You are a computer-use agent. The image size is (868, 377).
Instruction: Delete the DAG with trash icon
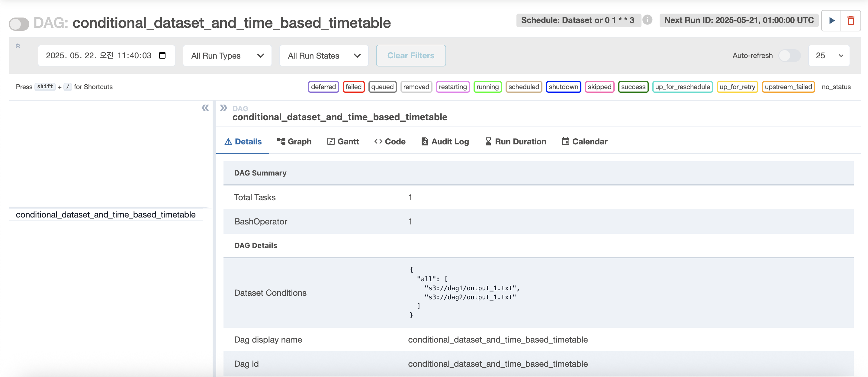click(851, 21)
